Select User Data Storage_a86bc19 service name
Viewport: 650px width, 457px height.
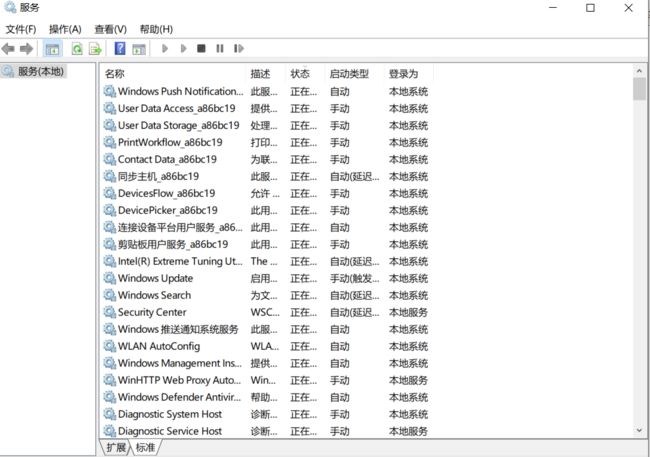coord(179,126)
